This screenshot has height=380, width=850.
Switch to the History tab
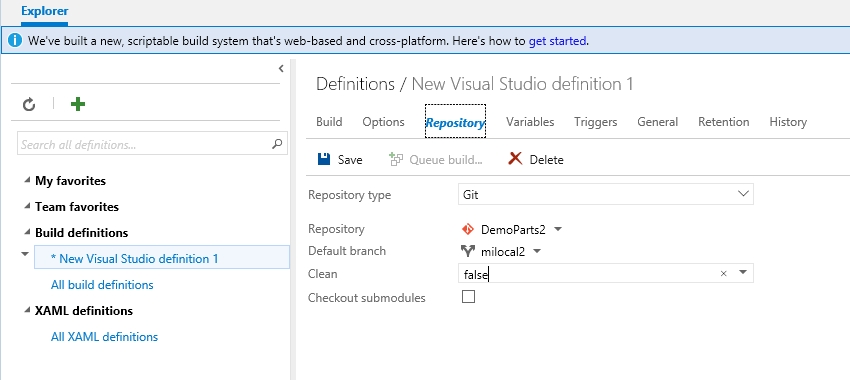(x=788, y=122)
